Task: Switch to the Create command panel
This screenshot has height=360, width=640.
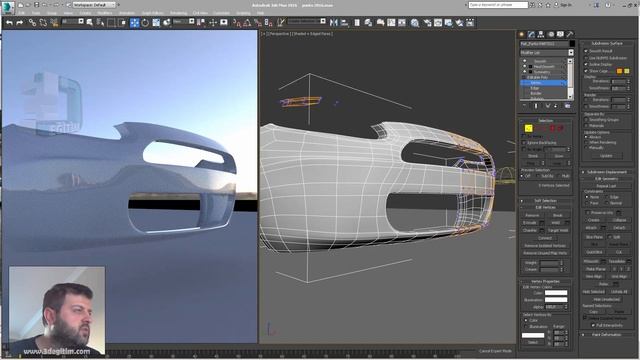Action: pos(522,34)
